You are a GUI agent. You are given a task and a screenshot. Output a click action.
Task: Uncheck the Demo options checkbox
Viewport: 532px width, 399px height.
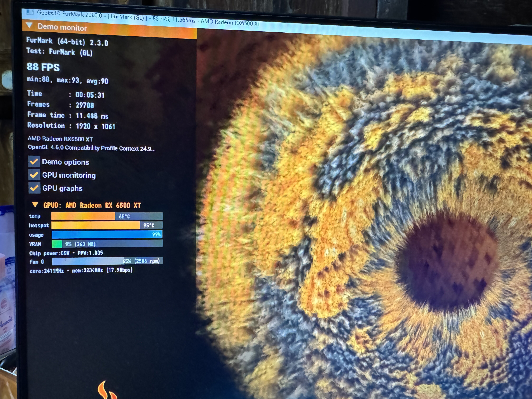click(34, 161)
